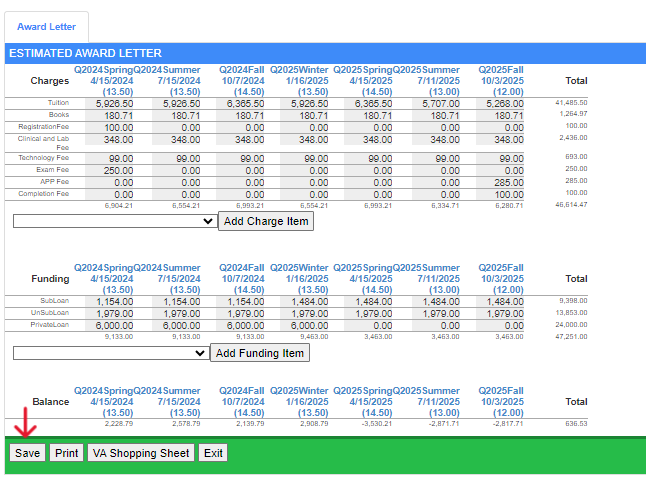Expand the charge item dropdown list

pos(115,221)
